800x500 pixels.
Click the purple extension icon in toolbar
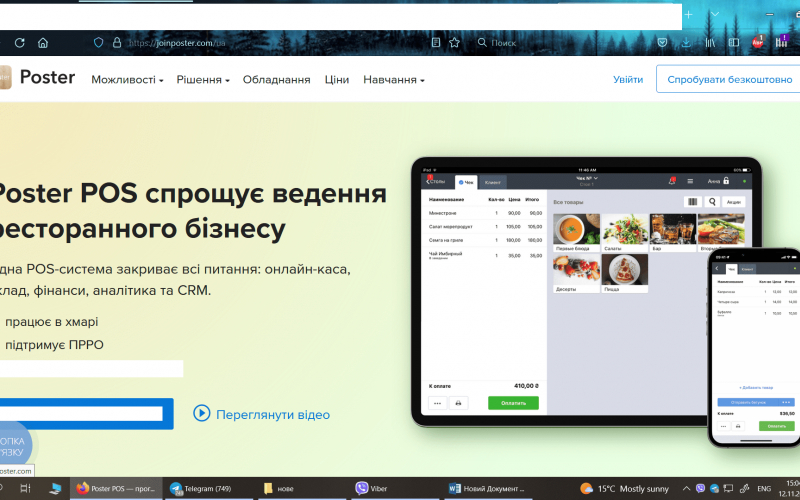[782, 42]
